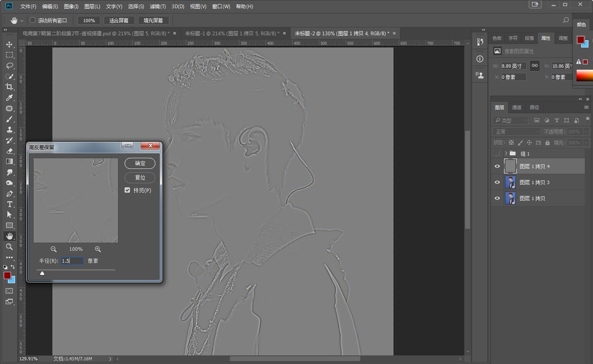Select the Pen tool
Screen dimensions: 593x364
pyautogui.click(x=9, y=193)
